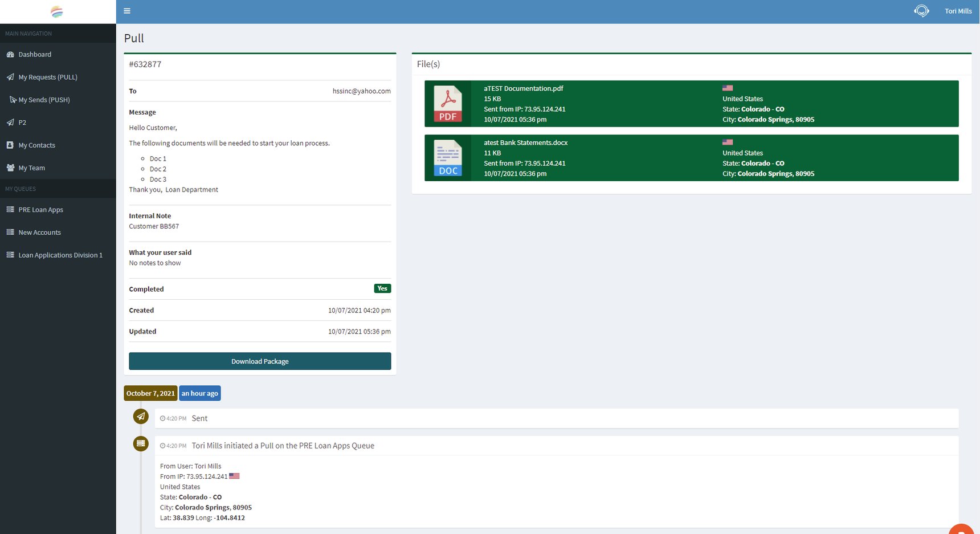Screen dimensions: 980x534
Task: Click the request number #632877
Action: point(145,64)
